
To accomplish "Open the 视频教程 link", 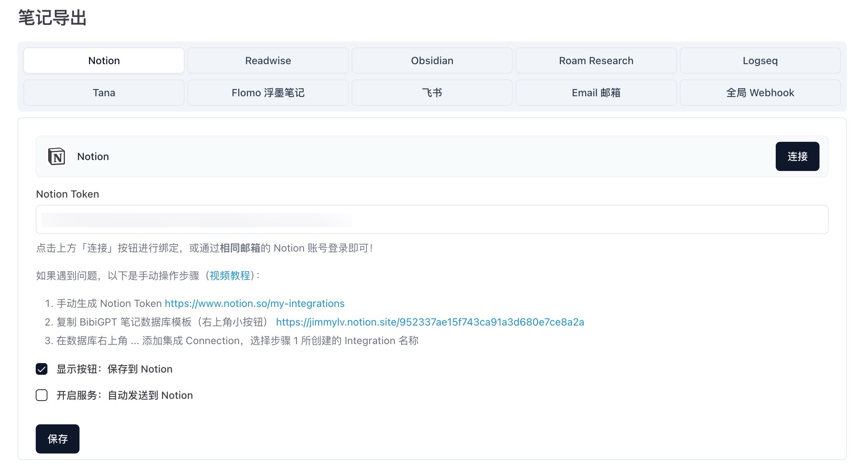I will click(x=230, y=276).
